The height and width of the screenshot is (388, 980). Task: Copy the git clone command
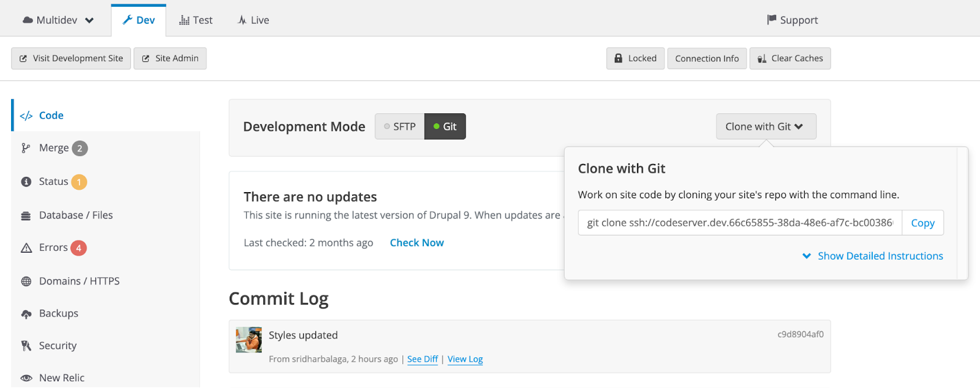[922, 223]
